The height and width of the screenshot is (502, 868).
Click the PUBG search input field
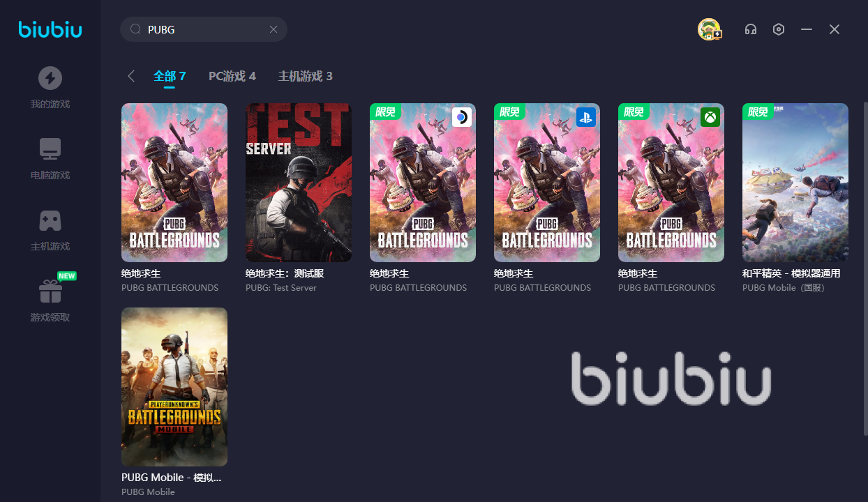click(x=204, y=29)
